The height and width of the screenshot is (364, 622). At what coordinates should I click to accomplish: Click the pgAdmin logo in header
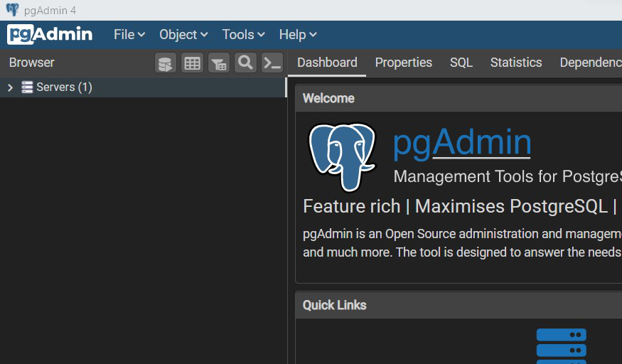pyautogui.click(x=50, y=34)
